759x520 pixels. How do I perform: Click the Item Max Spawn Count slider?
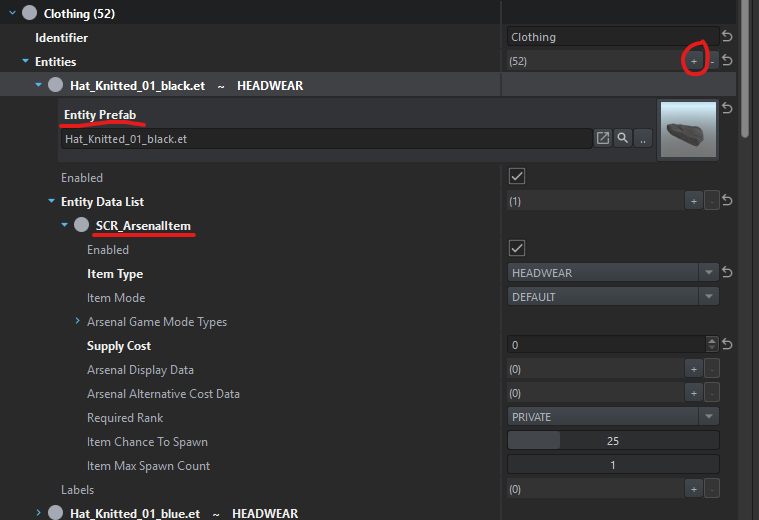613,465
